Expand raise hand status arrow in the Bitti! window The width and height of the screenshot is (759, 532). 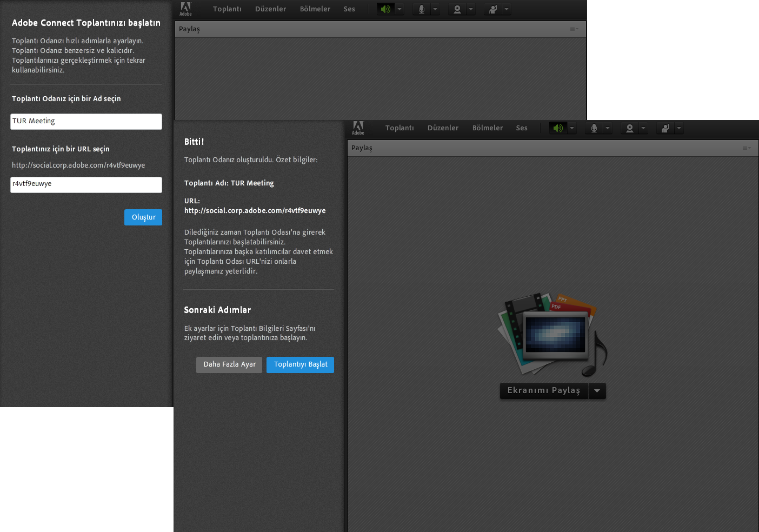[678, 128]
